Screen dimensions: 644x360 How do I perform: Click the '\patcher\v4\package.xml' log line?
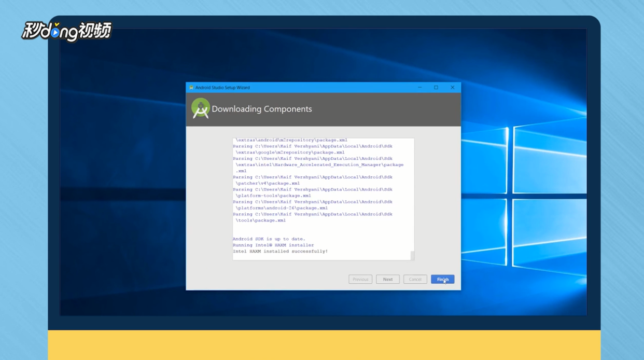pyautogui.click(x=268, y=183)
